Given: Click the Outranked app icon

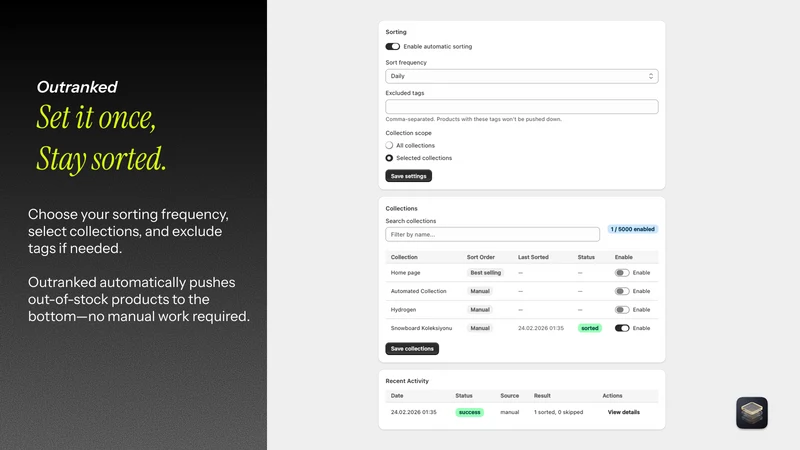Looking at the screenshot, I should (x=752, y=413).
